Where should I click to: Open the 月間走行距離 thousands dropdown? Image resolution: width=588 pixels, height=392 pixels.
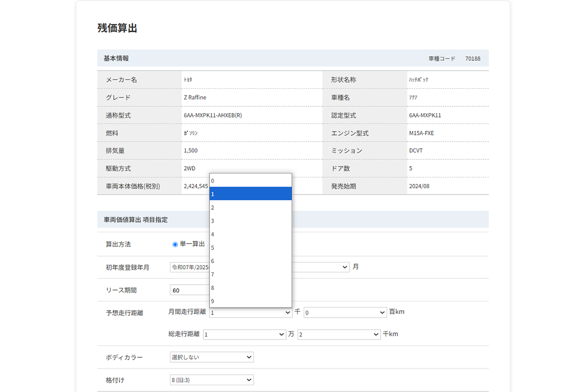click(251, 312)
